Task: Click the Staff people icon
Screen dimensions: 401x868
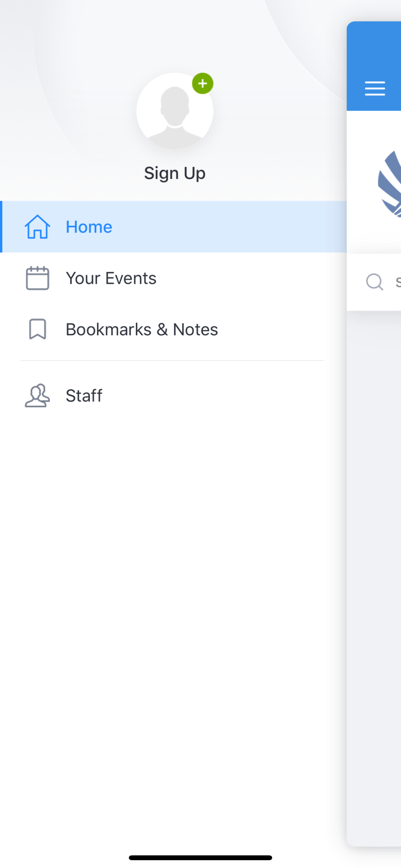Action: pos(37,395)
